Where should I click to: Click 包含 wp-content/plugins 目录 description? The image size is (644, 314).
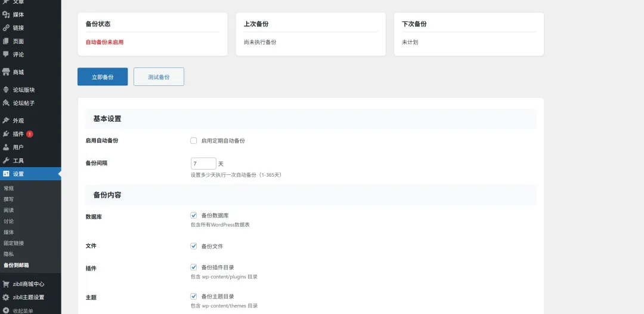(x=224, y=276)
